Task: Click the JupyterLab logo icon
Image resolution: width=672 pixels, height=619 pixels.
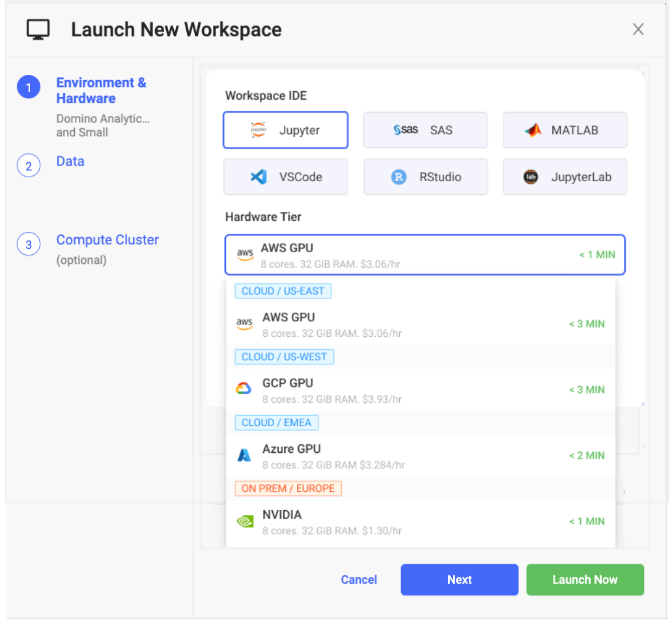Action: (531, 177)
